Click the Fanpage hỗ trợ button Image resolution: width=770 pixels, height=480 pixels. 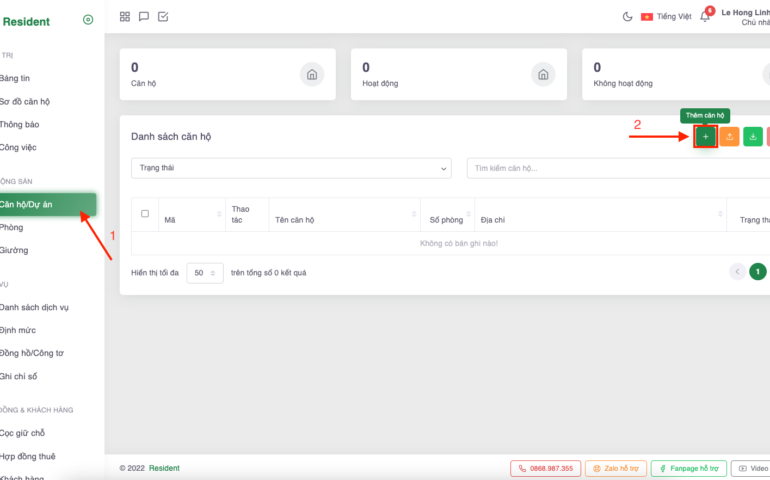coord(688,468)
